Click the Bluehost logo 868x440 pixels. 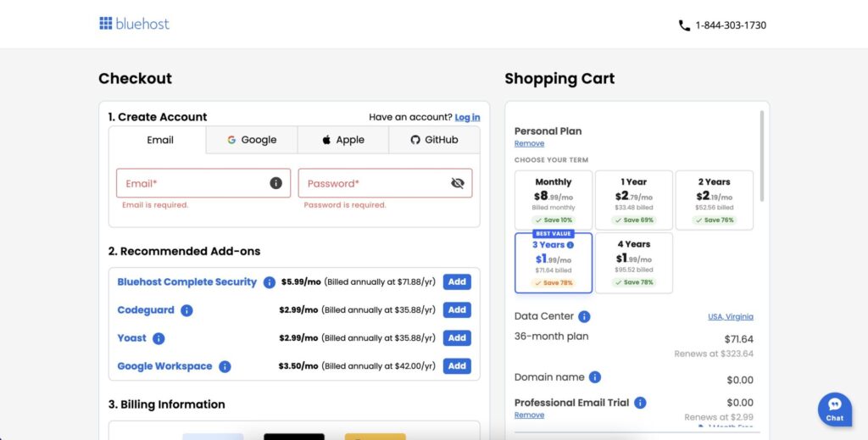[134, 23]
